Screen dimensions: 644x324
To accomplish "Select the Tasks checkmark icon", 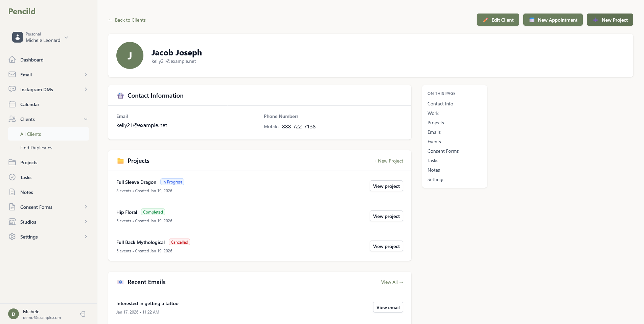I will (12, 177).
